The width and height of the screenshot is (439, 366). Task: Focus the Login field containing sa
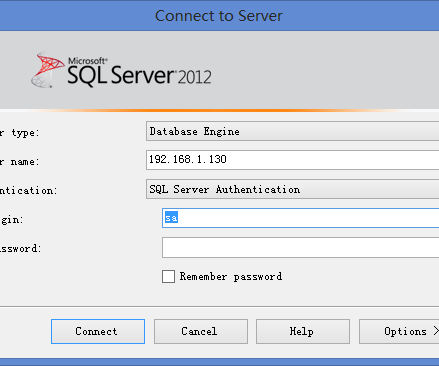coord(300,218)
